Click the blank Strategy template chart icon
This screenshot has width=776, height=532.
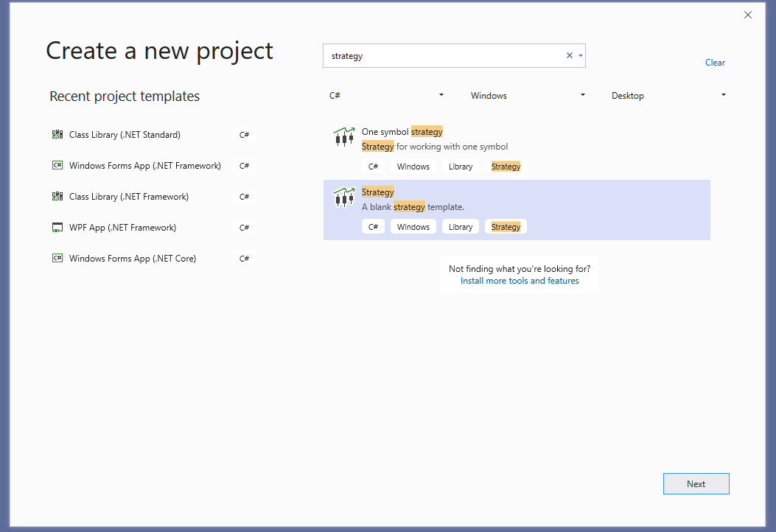coord(342,197)
